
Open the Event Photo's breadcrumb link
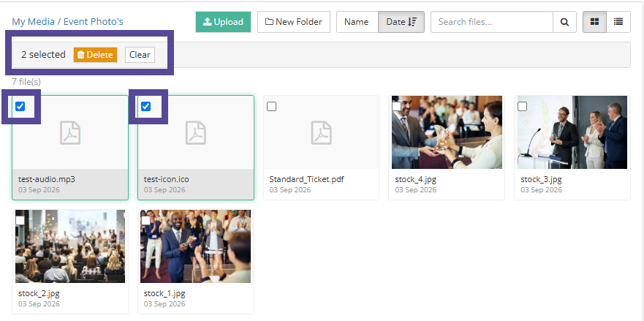tap(94, 22)
